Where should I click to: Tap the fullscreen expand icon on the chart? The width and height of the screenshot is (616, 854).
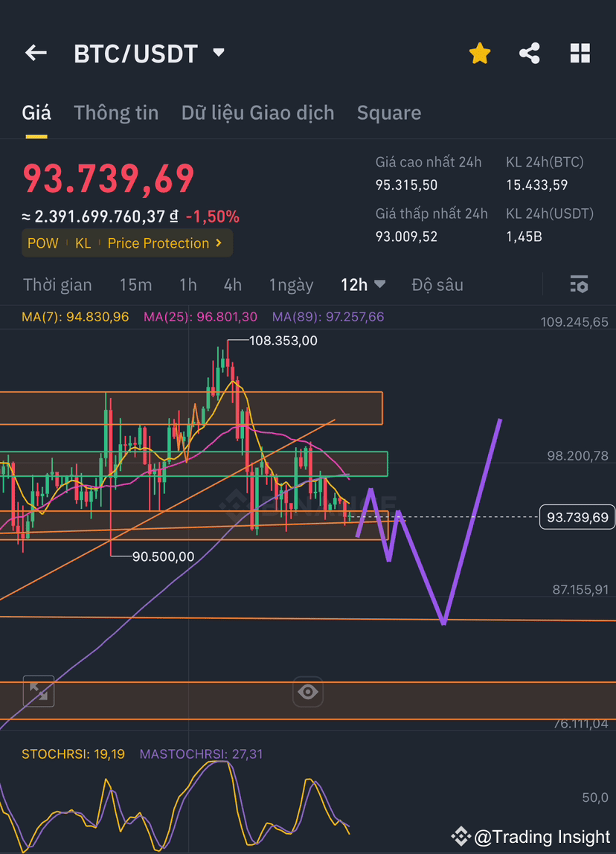39,691
